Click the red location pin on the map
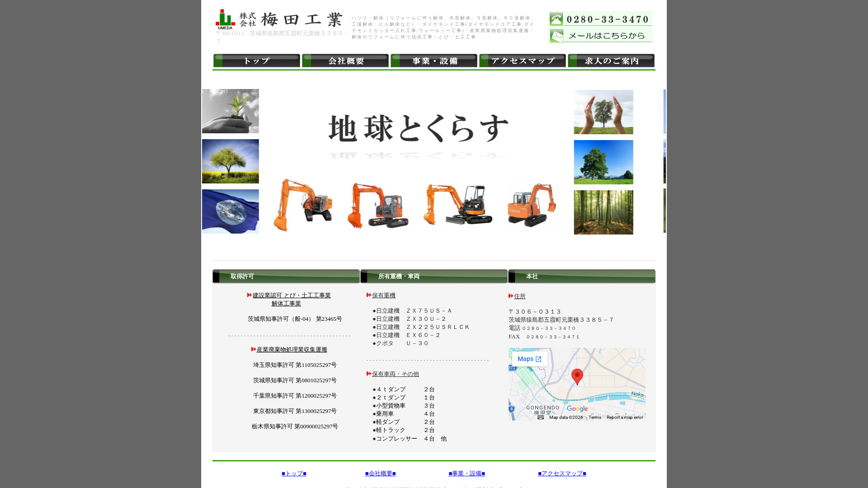868x488 pixels. coord(577,377)
